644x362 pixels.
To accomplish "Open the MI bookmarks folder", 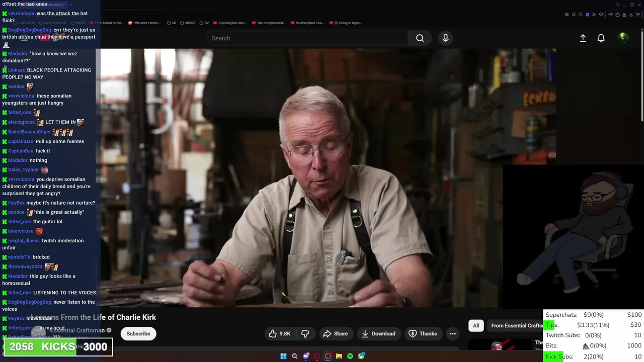I will [x=172, y=23].
